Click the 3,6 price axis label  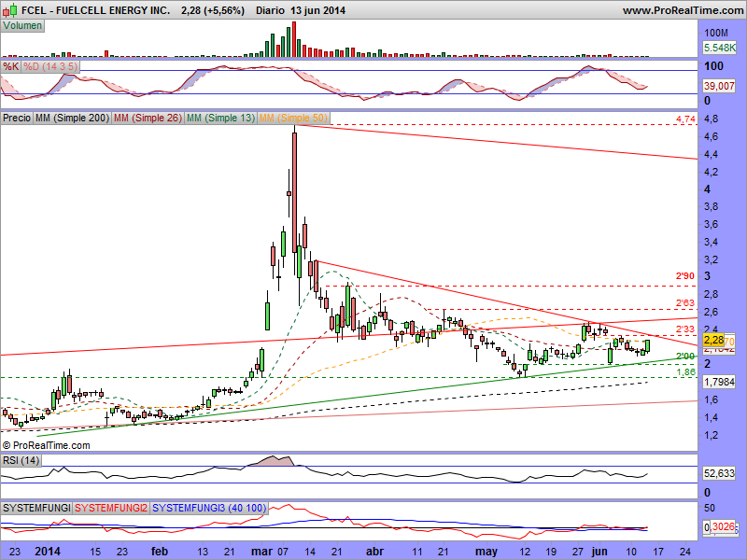click(x=711, y=224)
